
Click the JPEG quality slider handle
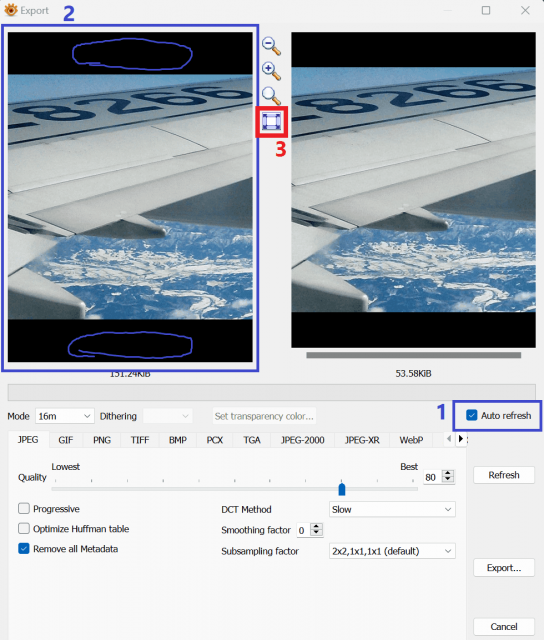click(x=342, y=489)
